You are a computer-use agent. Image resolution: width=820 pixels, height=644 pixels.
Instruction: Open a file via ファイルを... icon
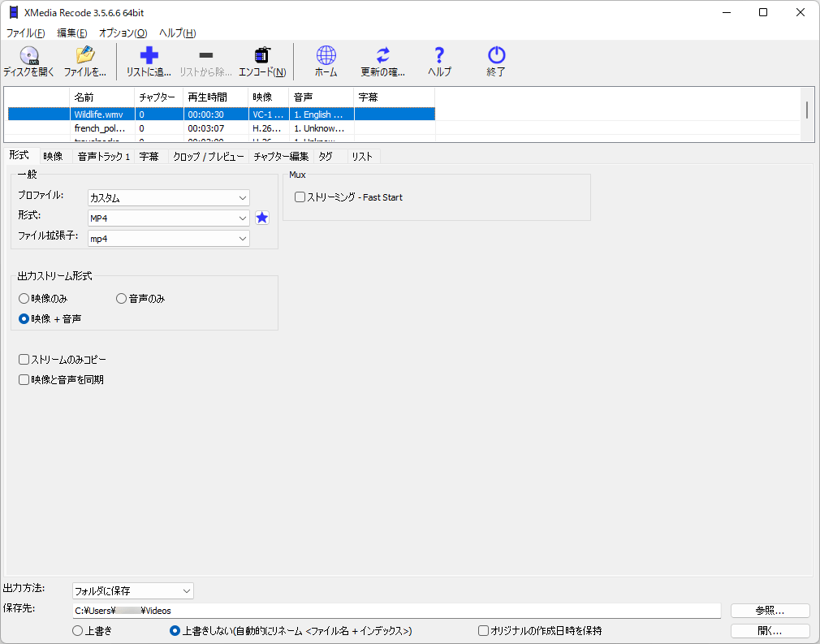(x=84, y=62)
